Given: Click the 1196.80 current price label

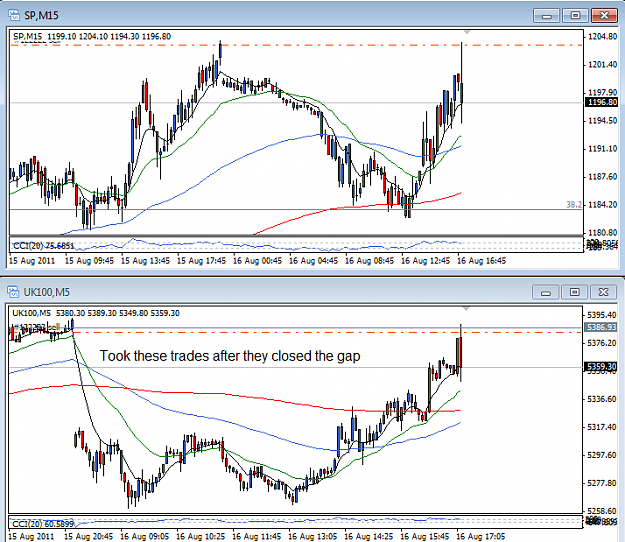Looking at the screenshot, I should point(602,102).
